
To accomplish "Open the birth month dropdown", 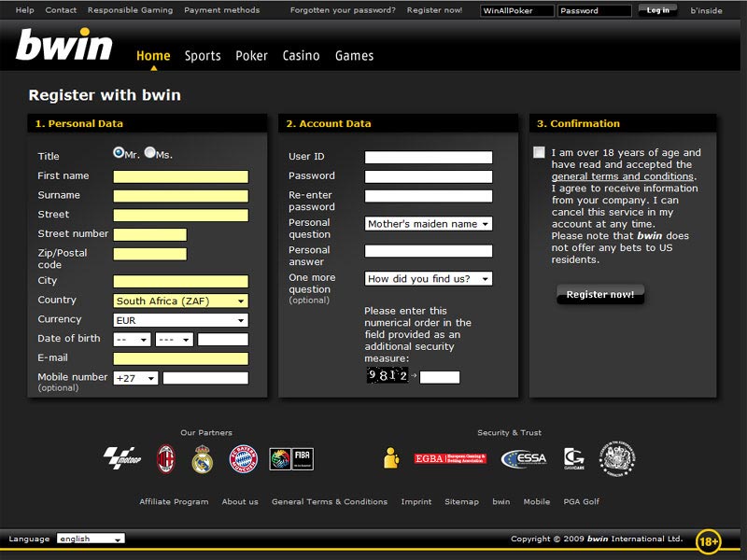I will click(175, 340).
